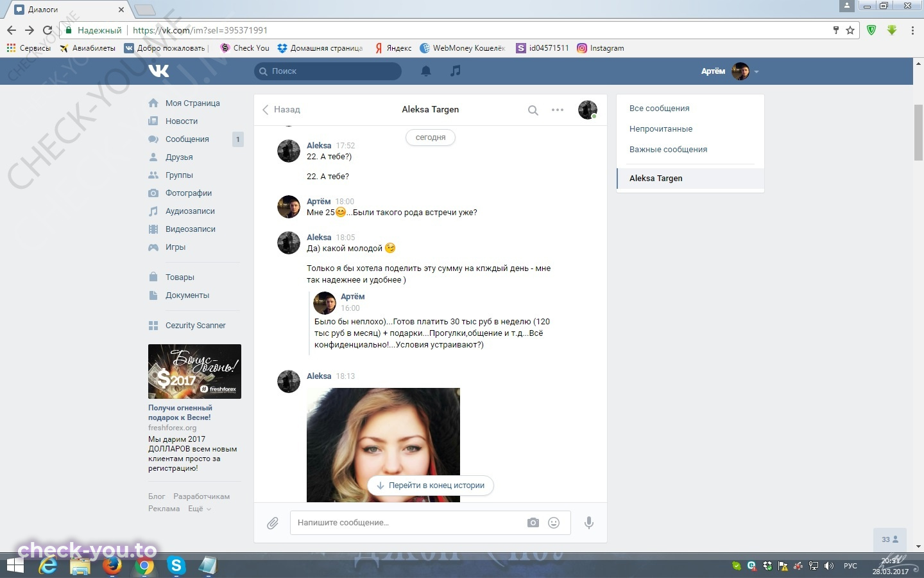Viewport: 924px width, 578px height.
Task: Open File Explorer from the taskbar
Action: (80, 566)
